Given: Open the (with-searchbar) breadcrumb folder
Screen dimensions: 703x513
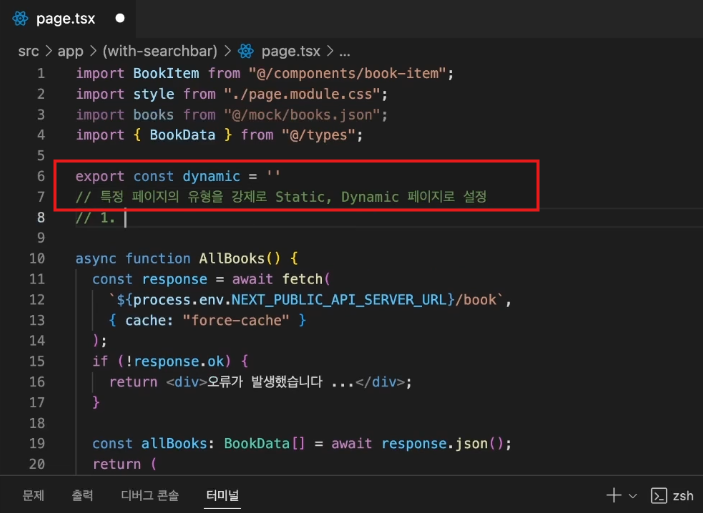Looking at the screenshot, I should click(x=160, y=51).
